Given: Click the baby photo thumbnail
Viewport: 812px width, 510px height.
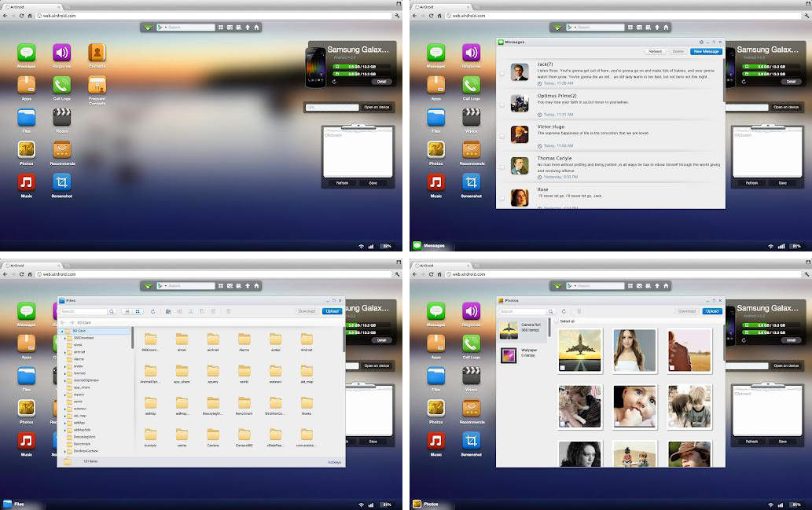Looking at the screenshot, I should 634,406.
